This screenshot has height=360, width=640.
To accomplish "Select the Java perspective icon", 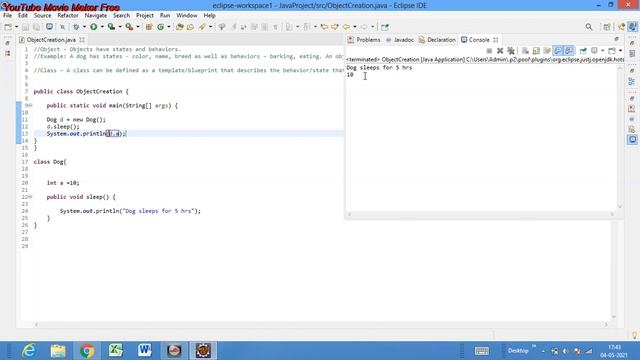I will point(632,27).
